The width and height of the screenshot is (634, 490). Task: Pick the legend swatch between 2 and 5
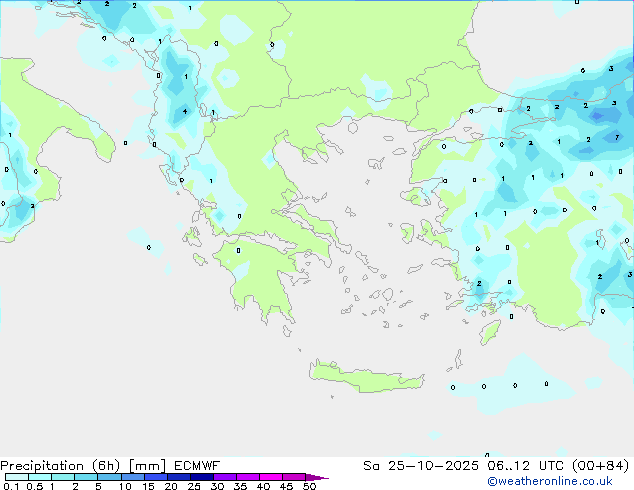coord(86,477)
